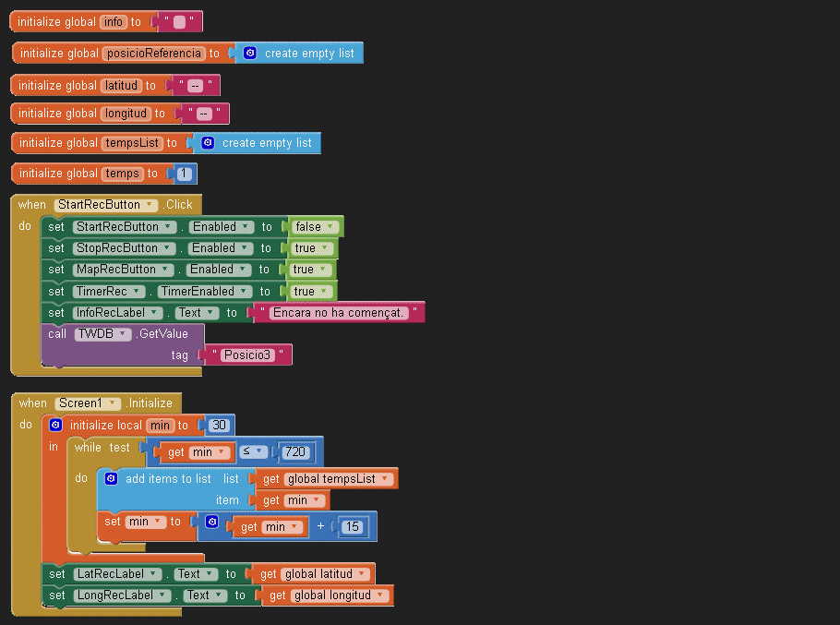Expand the get global tempsList variable dropdown

385,478
